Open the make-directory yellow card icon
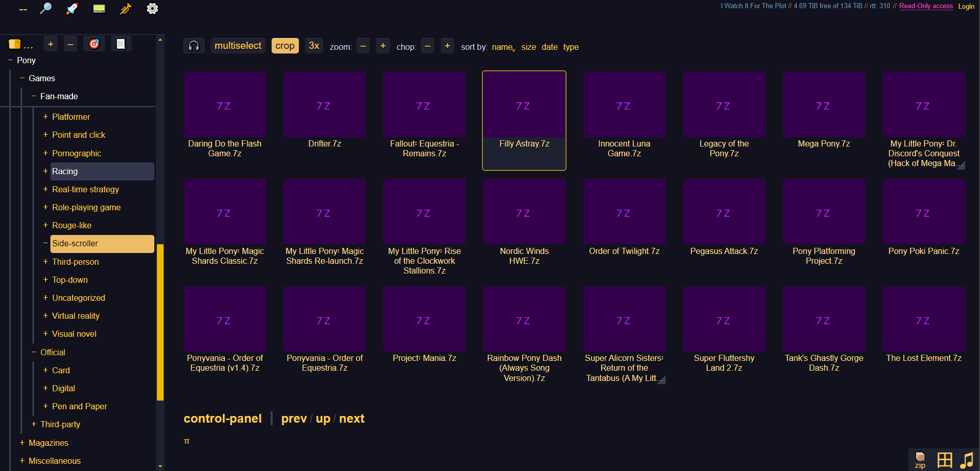The width and height of the screenshot is (980, 471). pos(99,9)
